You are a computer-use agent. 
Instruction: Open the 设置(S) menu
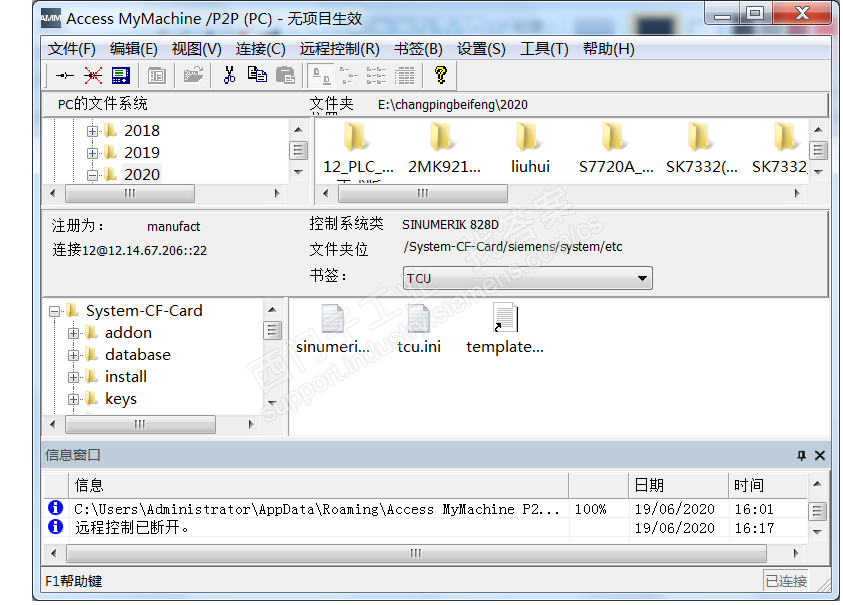tap(481, 49)
